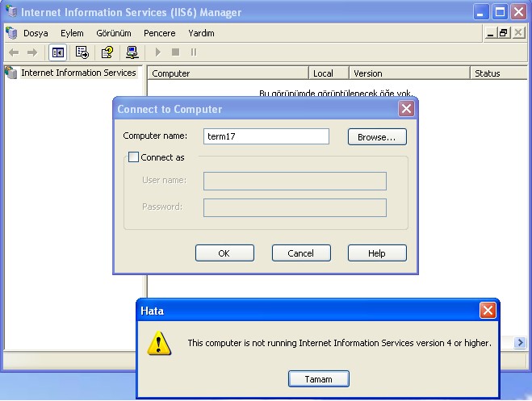Screen dimensions: 532x401
Task: Open the Eylem menu
Action: pyautogui.click(x=72, y=33)
